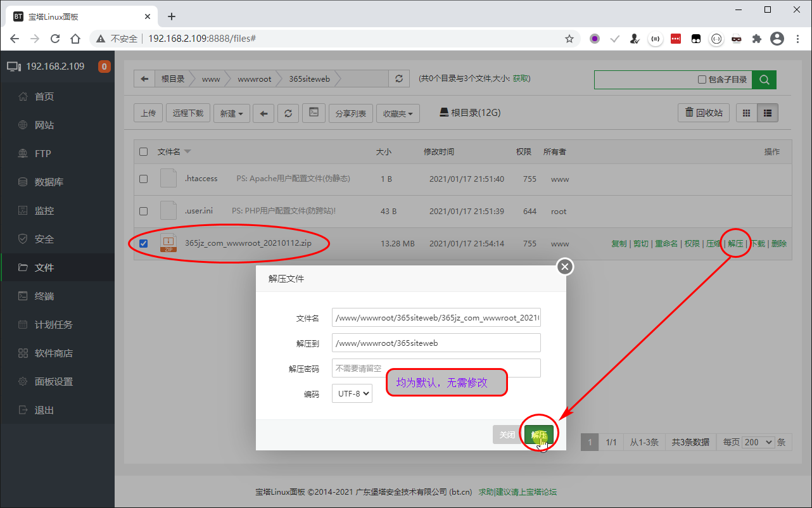Close the 解压文件 dialog with X
This screenshot has width=812, height=508.
(x=565, y=267)
